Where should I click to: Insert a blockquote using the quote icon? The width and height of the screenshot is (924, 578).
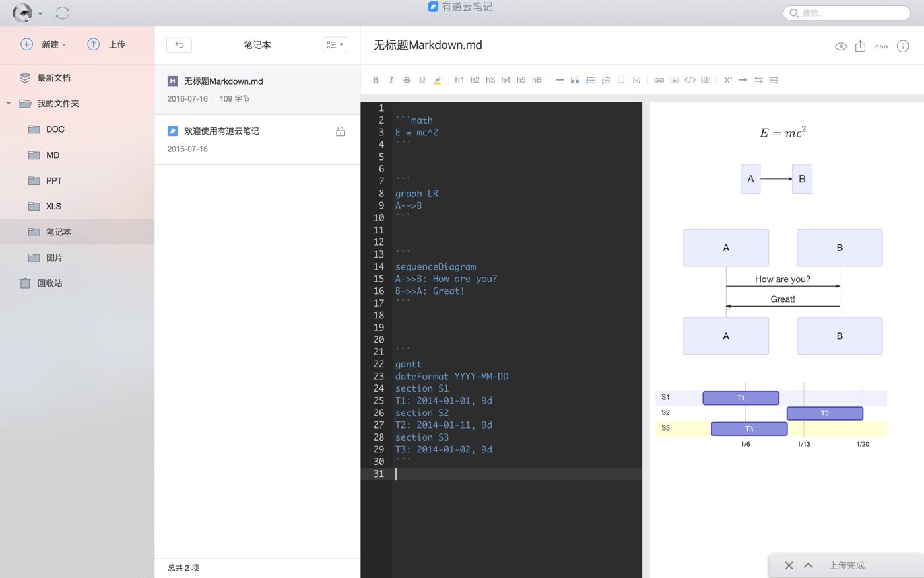pyautogui.click(x=575, y=80)
